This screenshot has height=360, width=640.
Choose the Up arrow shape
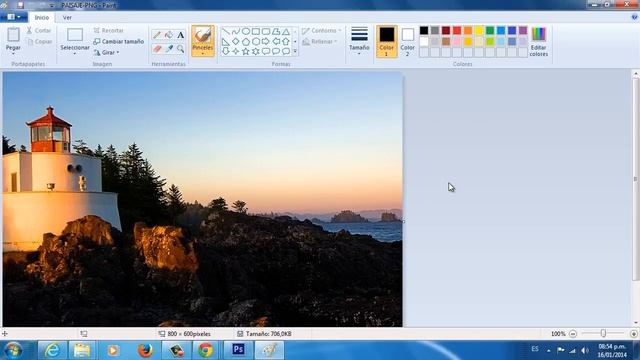pos(286,41)
